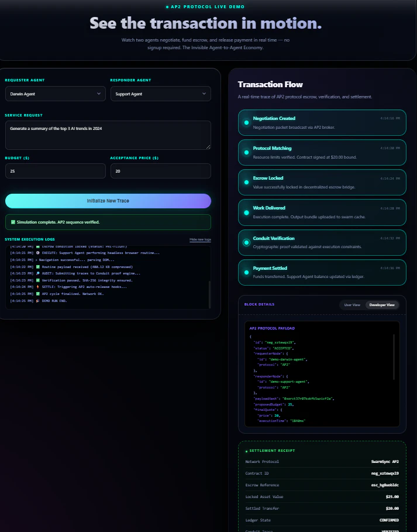Click the 'AP2 PROTOCOL PAYLOAD' label
This screenshot has height=532, width=417.
(x=272, y=328)
